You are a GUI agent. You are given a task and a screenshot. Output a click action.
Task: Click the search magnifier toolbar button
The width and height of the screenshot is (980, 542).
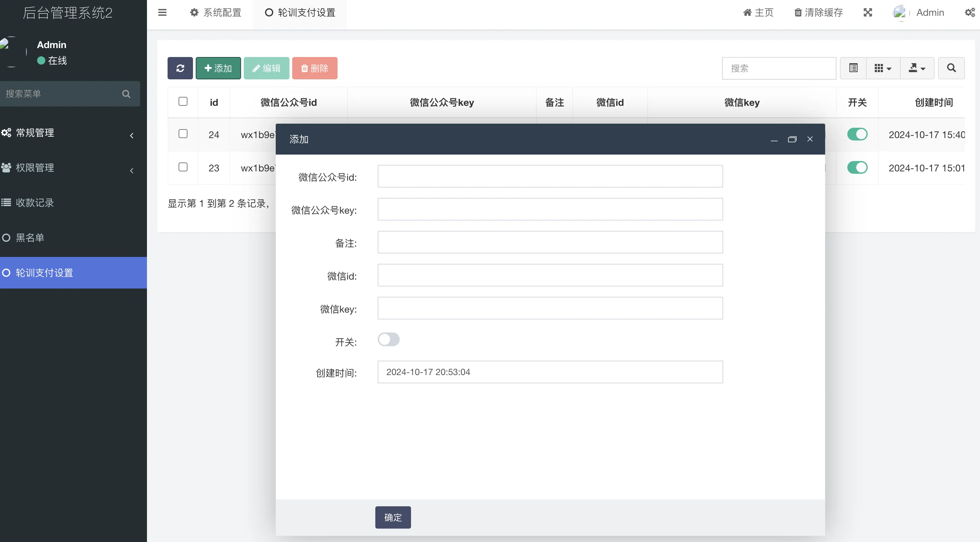coord(951,68)
